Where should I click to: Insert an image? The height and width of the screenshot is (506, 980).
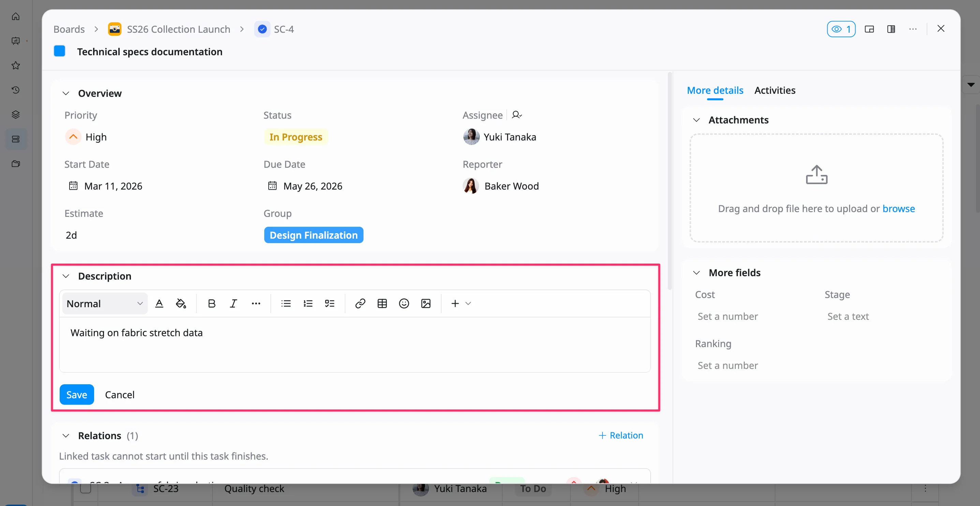pos(426,303)
